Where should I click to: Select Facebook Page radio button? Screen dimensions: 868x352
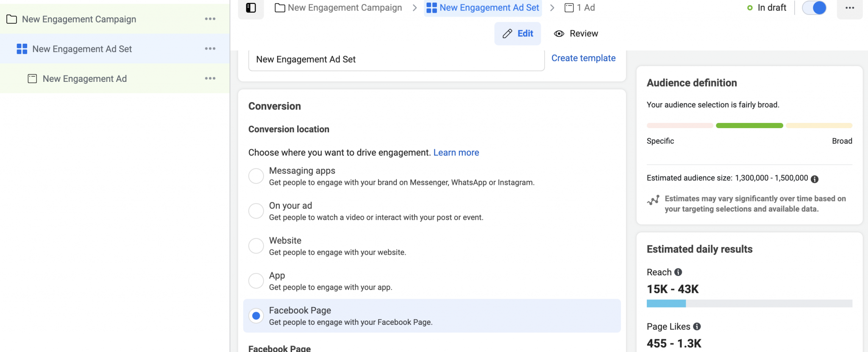256,316
